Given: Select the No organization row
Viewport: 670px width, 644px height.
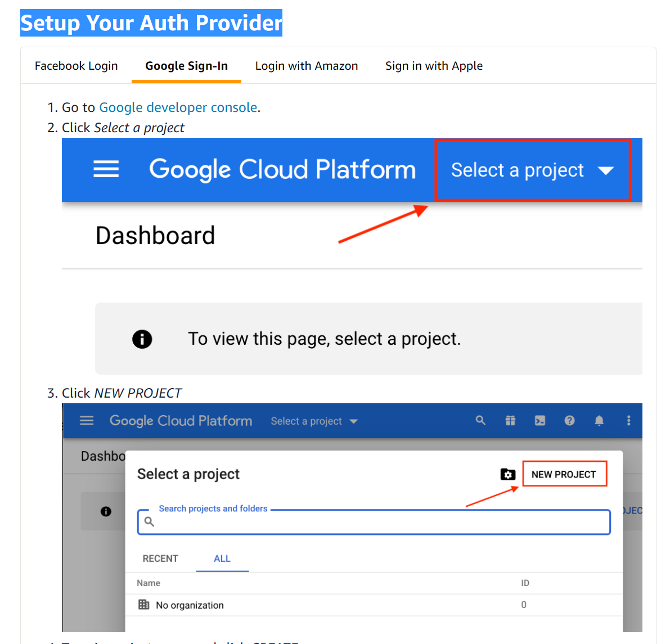Looking at the screenshot, I should (374, 605).
